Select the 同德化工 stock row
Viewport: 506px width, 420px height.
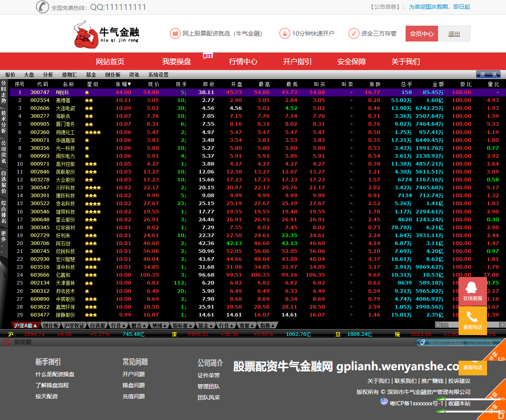[x=65, y=132]
